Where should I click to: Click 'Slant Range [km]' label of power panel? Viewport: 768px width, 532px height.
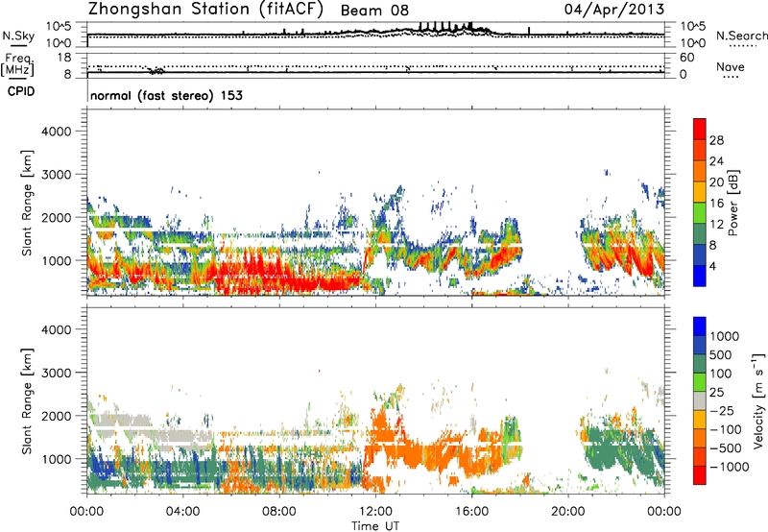28,203
